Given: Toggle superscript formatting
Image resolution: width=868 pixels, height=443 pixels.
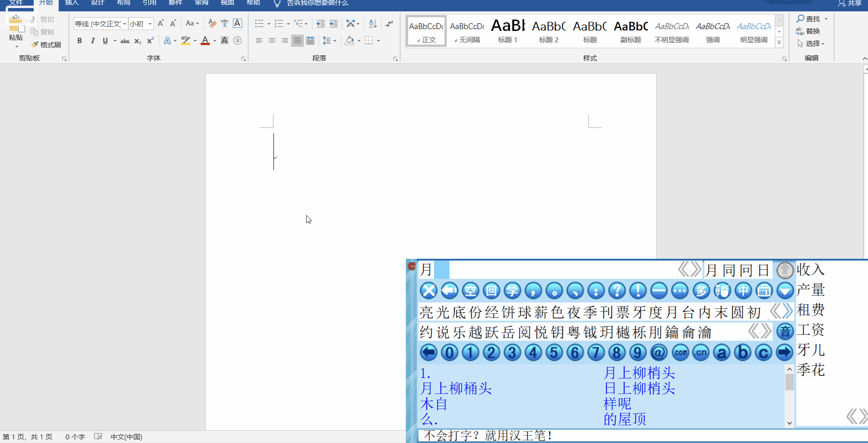Looking at the screenshot, I should (x=150, y=40).
